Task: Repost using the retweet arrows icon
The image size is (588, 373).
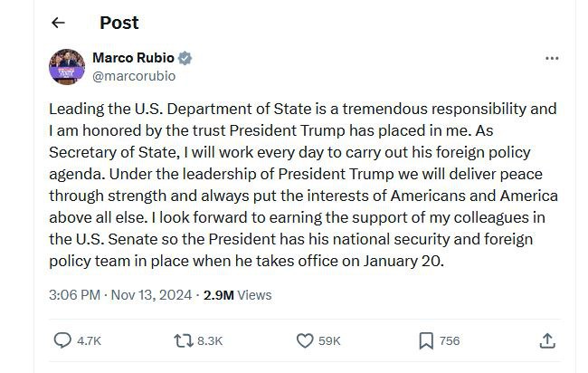Action: click(x=184, y=340)
